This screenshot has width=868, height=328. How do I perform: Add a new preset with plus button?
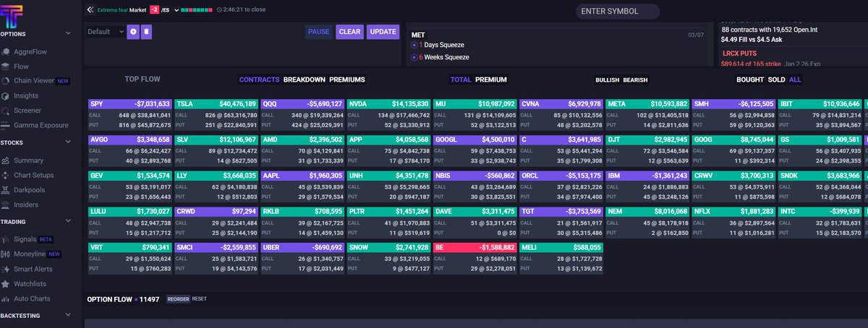(x=133, y=32)
